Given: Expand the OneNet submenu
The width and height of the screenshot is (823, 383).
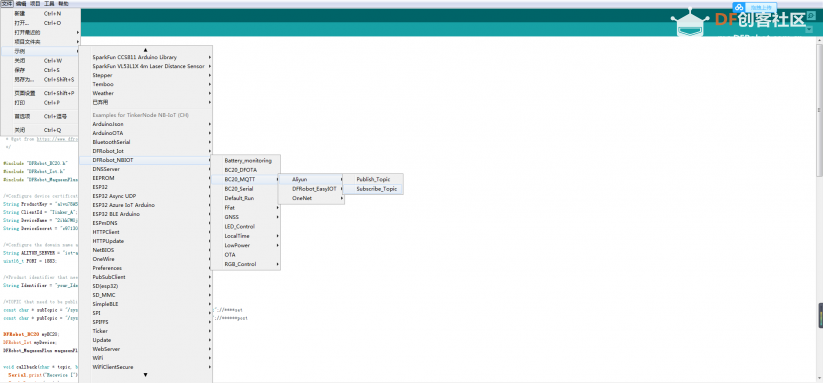Looking at the screenshot, I should coord(311,198).
